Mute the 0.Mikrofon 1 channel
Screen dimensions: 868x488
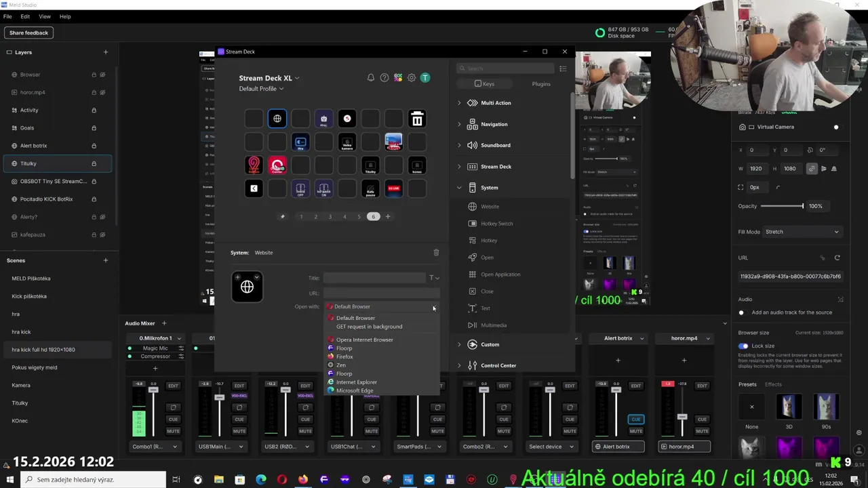coord(174,431)
